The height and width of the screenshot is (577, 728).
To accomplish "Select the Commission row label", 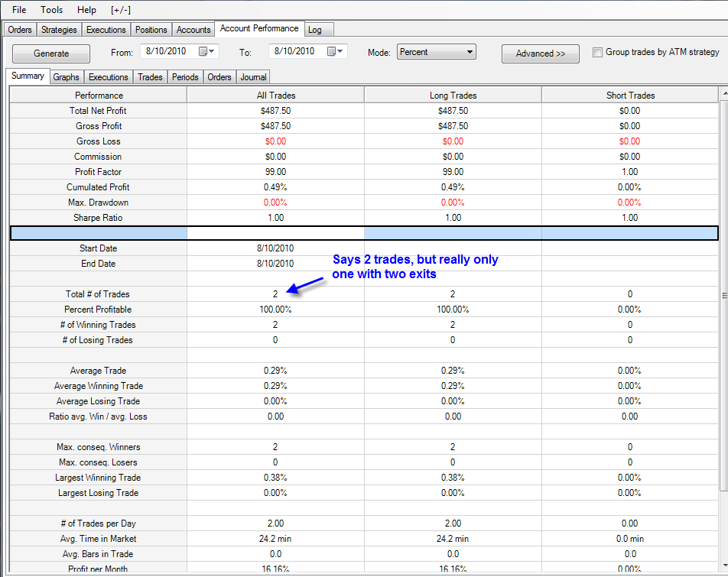I will point(98,157).
